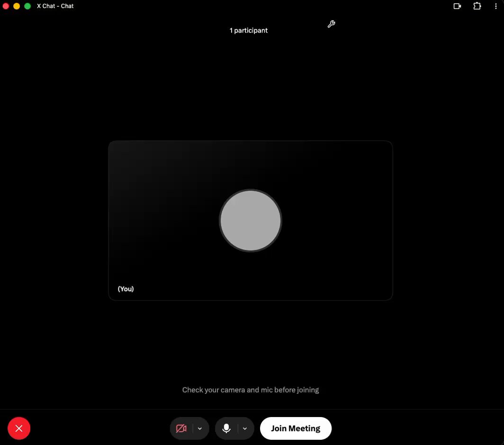Click the wrench settings icon
The width and height of the screenshot is (504, 445).
pyautogui.click(x=331, y=24)
